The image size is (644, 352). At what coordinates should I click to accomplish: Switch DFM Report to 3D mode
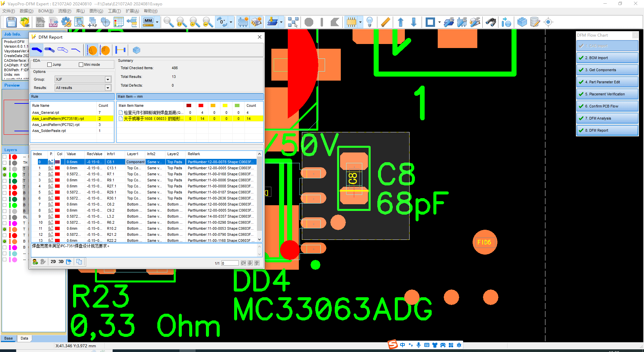(x=61, y=262)
